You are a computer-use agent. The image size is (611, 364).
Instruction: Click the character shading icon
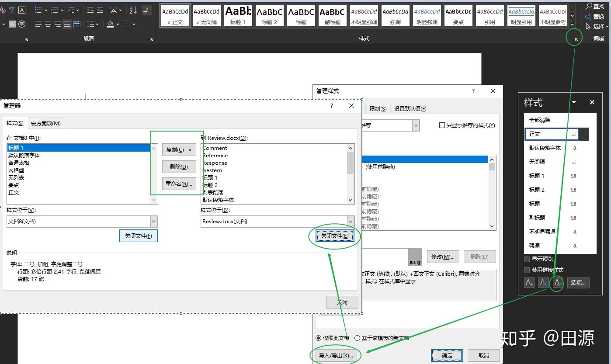click(x=12, y=24)
